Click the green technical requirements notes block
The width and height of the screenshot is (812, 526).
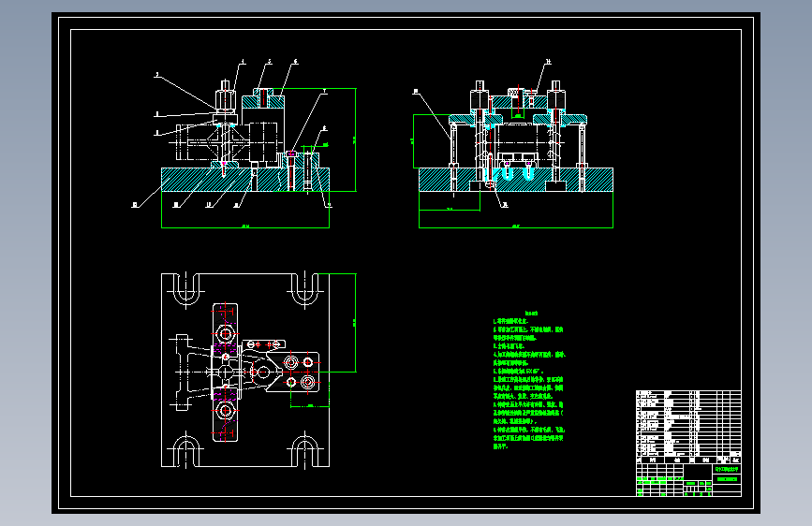tap(529, 379)
